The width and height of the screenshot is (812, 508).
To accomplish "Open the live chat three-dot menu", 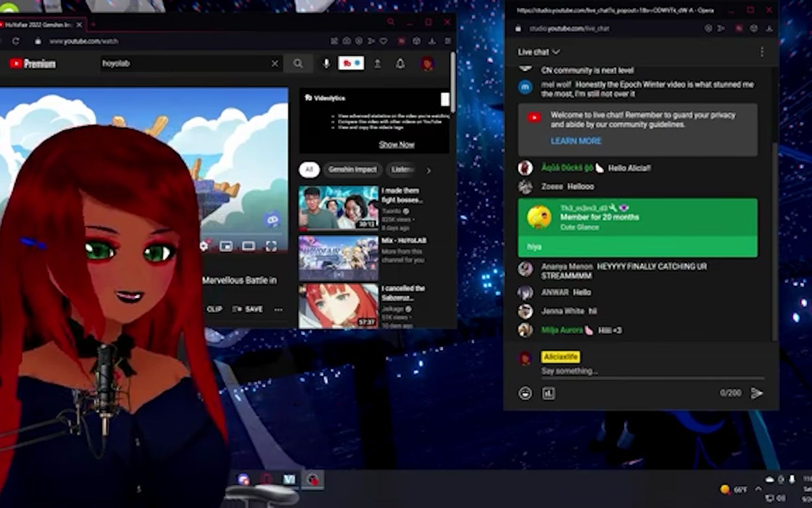I will pos(762,52).
